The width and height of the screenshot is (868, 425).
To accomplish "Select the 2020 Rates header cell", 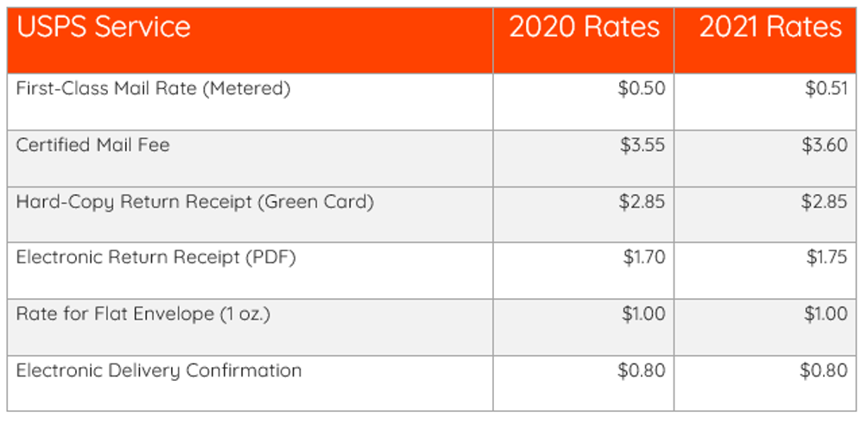I will coord(584,40).
